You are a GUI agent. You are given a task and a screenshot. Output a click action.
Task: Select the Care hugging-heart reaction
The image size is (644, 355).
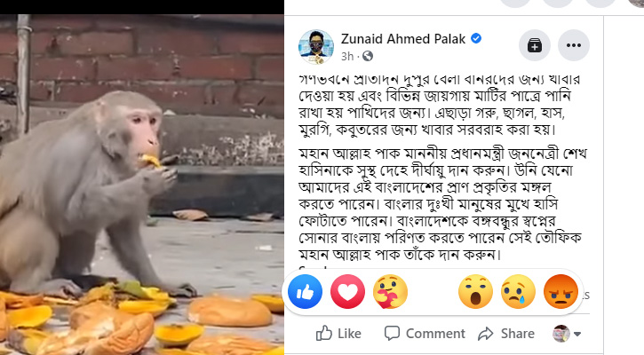tap(390, 292)
